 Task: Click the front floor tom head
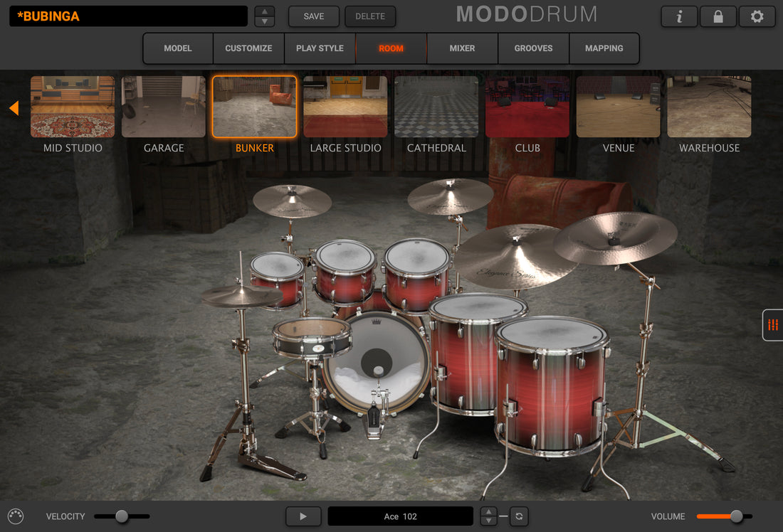point(552,334)
